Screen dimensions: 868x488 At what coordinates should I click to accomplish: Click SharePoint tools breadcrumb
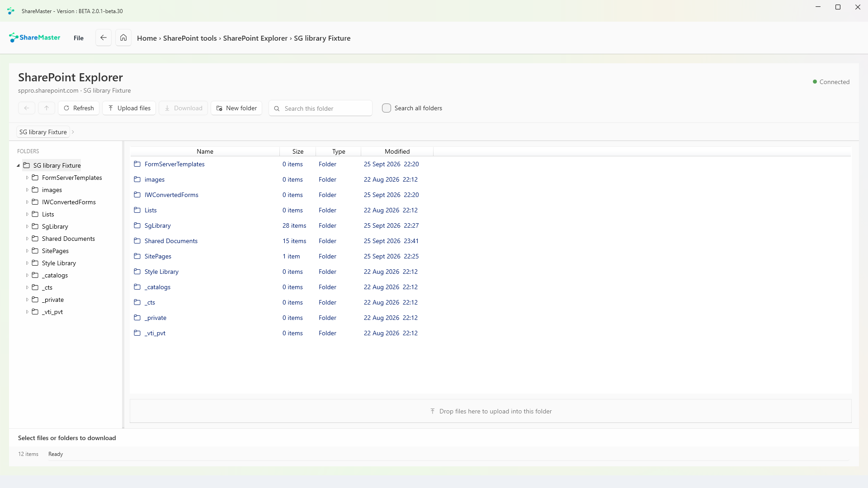tap(190, 38)
